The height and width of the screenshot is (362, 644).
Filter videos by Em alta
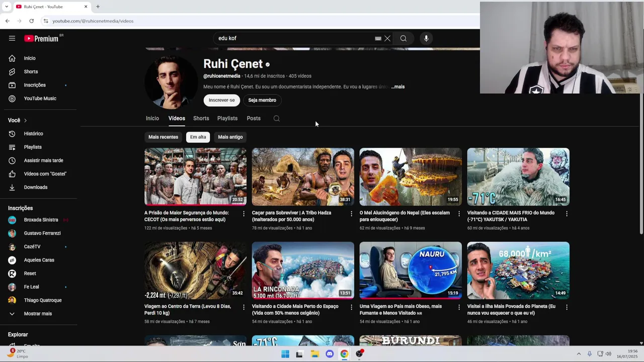point(198,137)
